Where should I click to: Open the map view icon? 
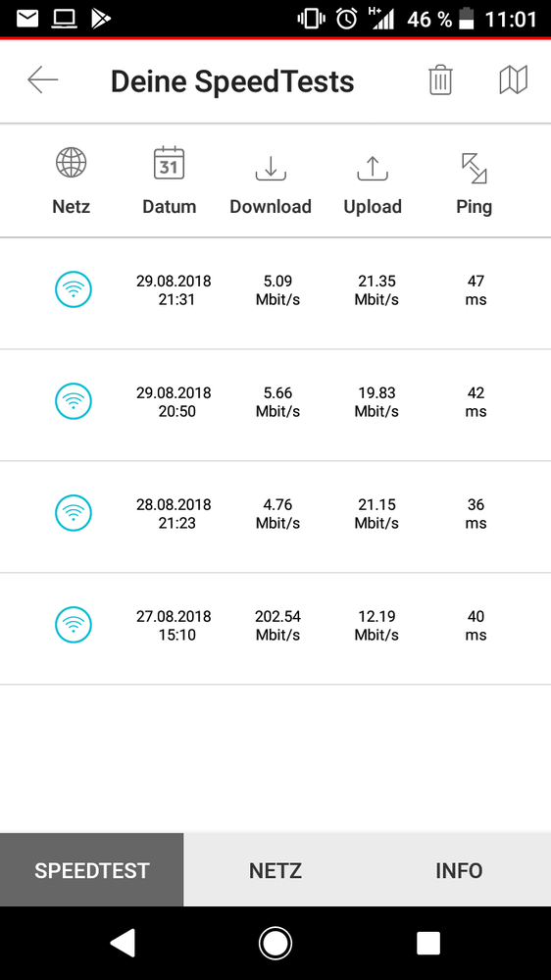(514, 80)
